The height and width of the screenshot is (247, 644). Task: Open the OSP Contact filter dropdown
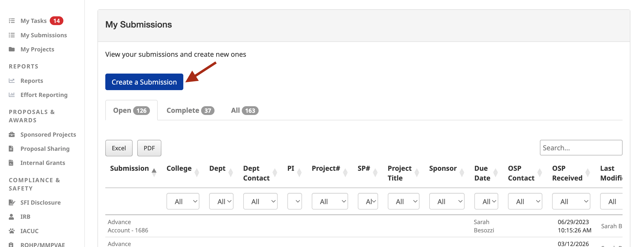[525, 201]
